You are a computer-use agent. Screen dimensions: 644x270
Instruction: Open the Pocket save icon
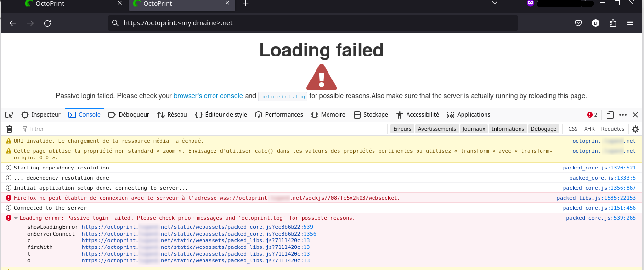[x=578, y=23]
